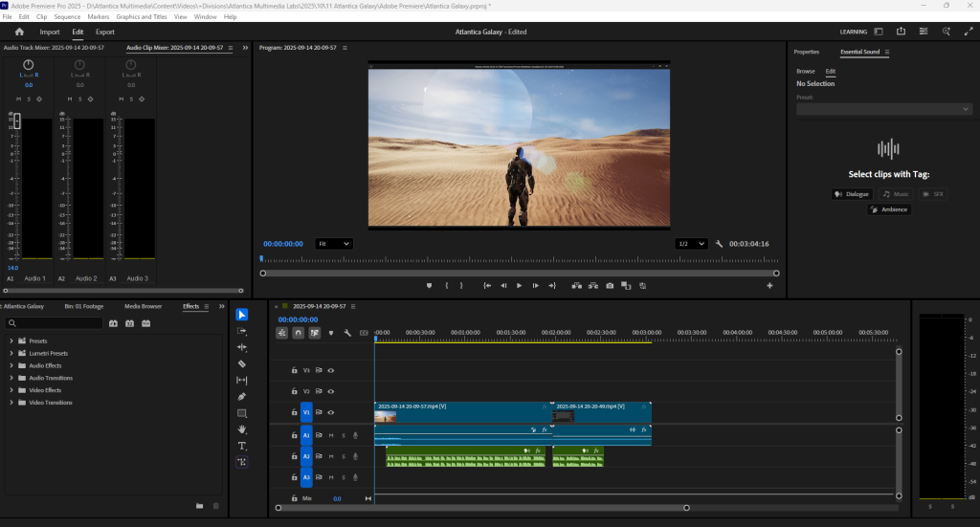Adjust Audio 1 volume fader handle
The width and height of the screenshot is (980, 527).
pyautogui.click(x=17, y=121)
